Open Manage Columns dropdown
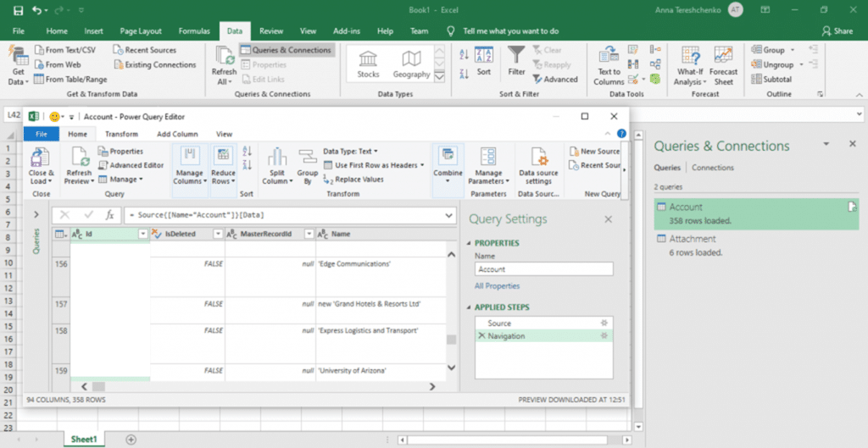The height and width of the screenshot is (448, 868). (x=190, y=165)
